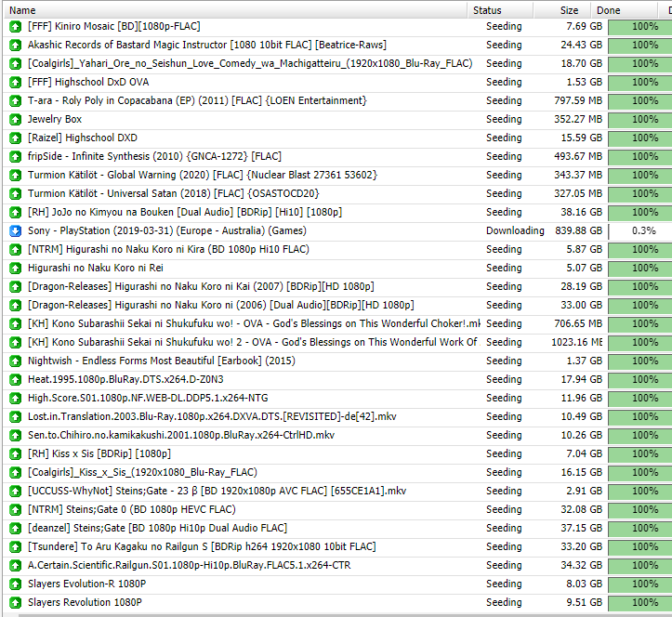The height and width of the screenshot is (617, 672).
Task: Click seeding icon next to Heat.1995.1080p.BluRay
Action: point(15,379)
